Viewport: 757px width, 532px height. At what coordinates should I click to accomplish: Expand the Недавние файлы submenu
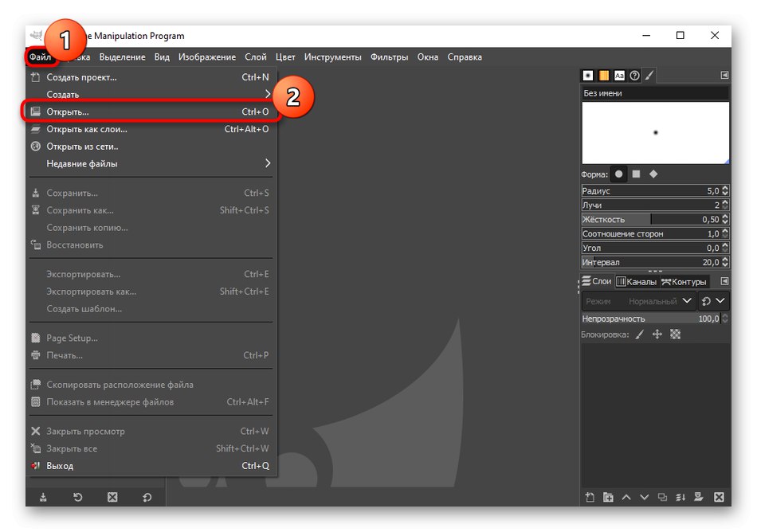150,163
